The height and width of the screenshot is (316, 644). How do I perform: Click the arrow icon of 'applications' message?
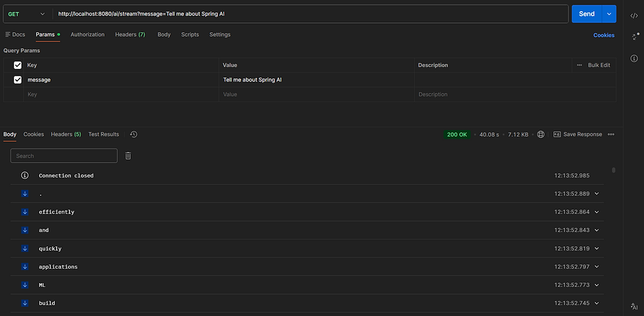click(25, 266)
